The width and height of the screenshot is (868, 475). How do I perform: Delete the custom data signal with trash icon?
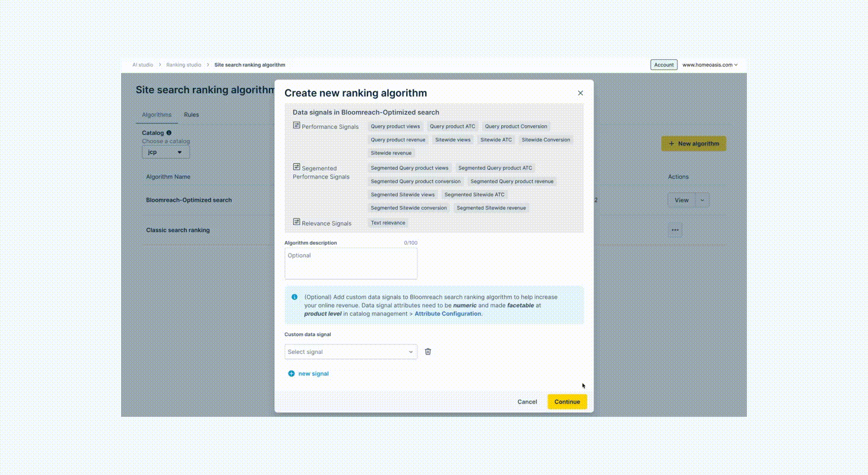(x=428, y=351)
